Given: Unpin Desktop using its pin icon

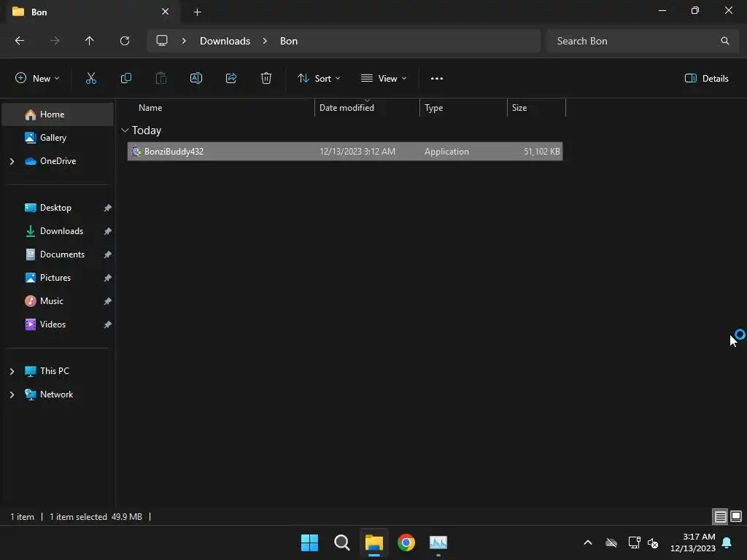Looking at the screenshot, I should [108, 208].
